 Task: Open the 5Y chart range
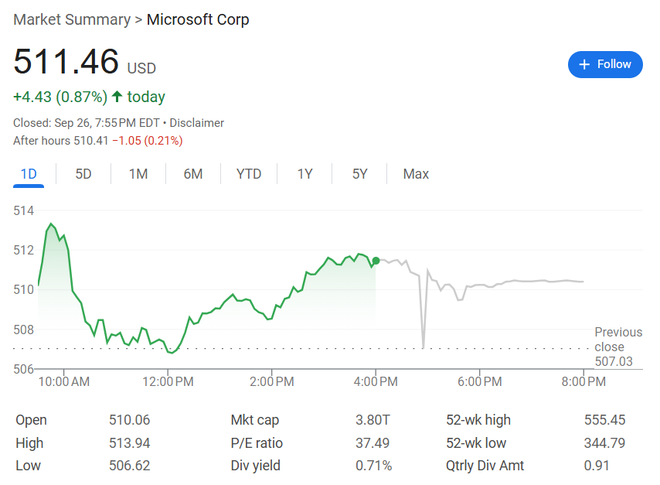360,174
